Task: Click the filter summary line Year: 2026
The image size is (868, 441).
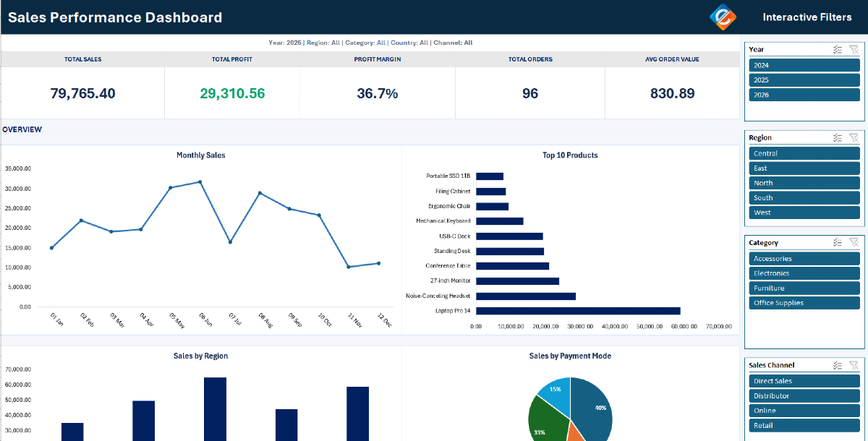Action: pos(370,43)
